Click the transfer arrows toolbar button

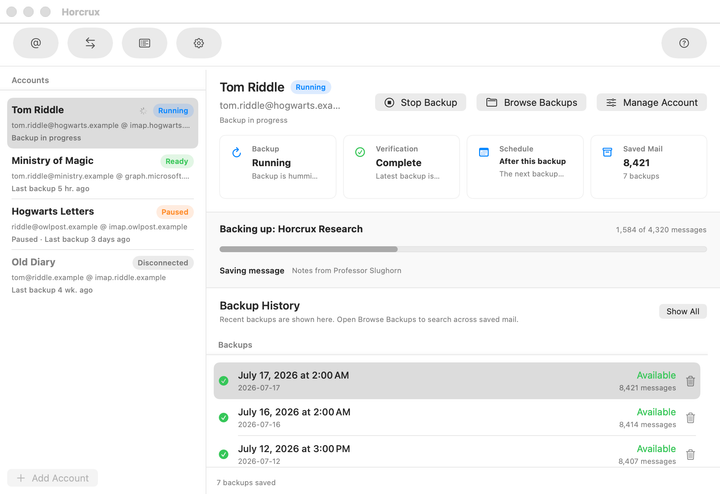[x=90, y=43]
